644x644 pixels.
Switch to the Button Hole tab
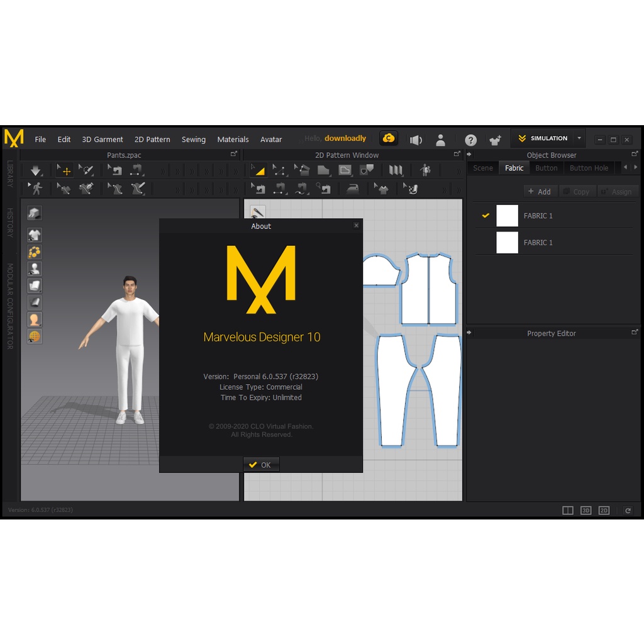(589, 168)
